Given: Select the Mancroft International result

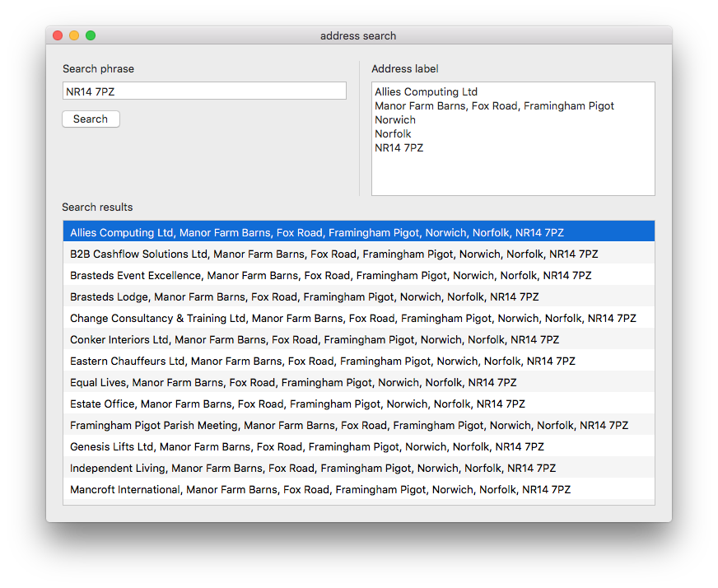Looking at the screenshot, I should tap(359, 489).
